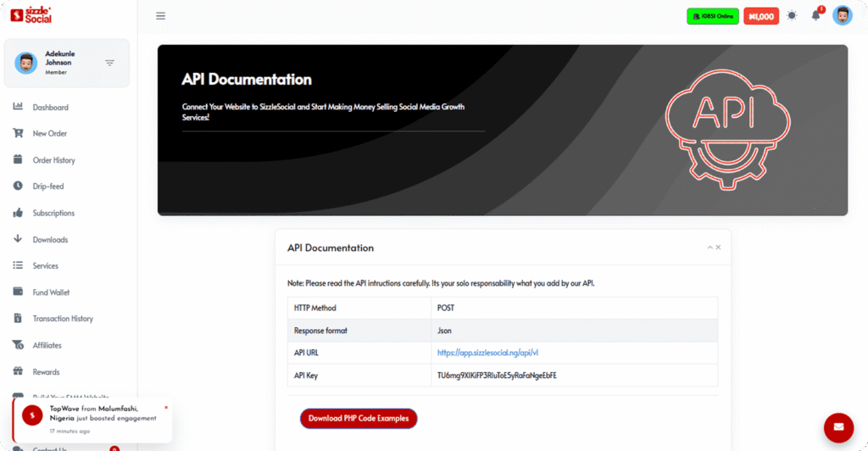Open the profile card filter dropdown

(x=109, y=63)
